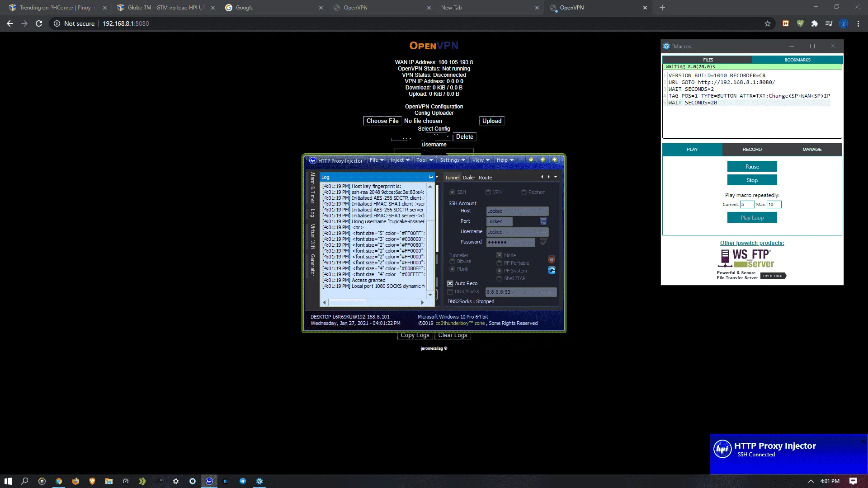
Task: Click the green down arrow icon in Injector toolbar
Action: [531, 160]
